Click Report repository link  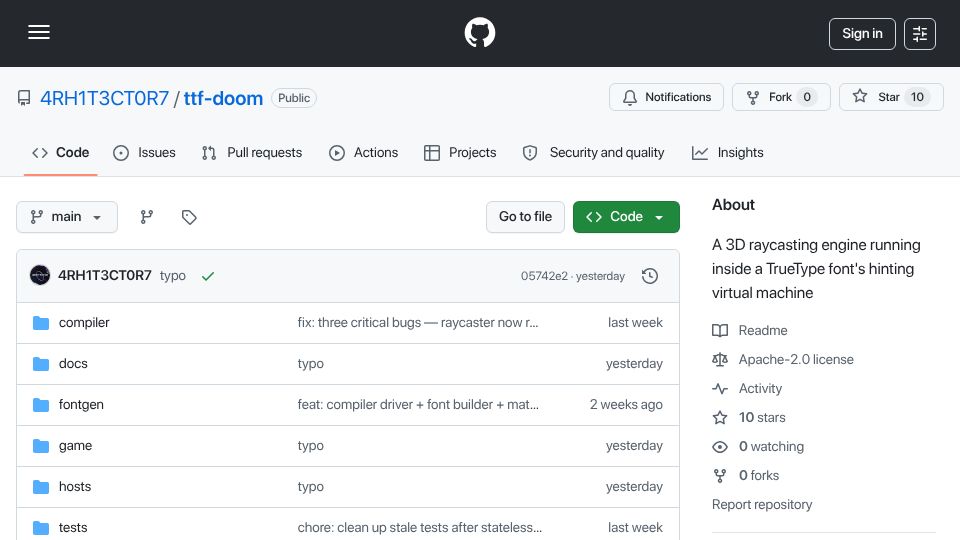(762, 504)
